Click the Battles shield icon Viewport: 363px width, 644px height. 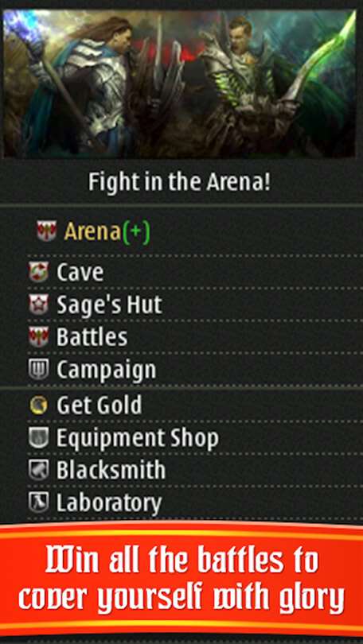pyautogui.click(x=39, y=337)
